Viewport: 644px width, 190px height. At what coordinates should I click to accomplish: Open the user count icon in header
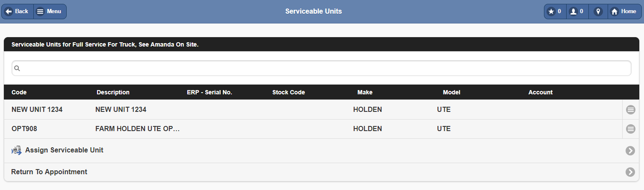tap(573, 12)
